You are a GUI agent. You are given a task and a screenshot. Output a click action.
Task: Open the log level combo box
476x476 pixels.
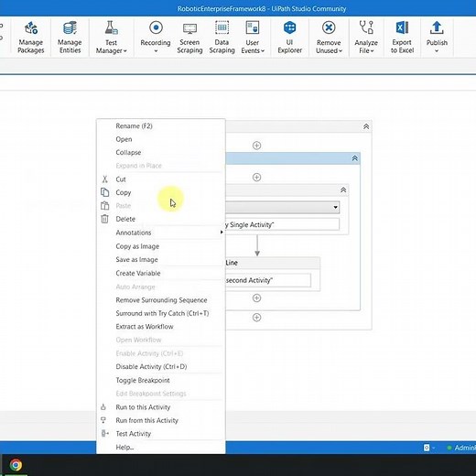(x=282, y=207)
